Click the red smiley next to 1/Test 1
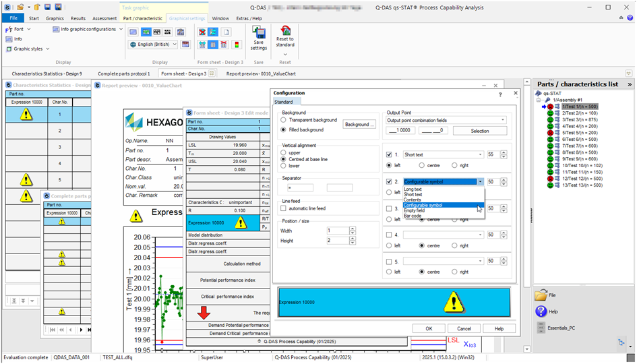This screenshot has width=637, height=364. (x=551, y=107)
